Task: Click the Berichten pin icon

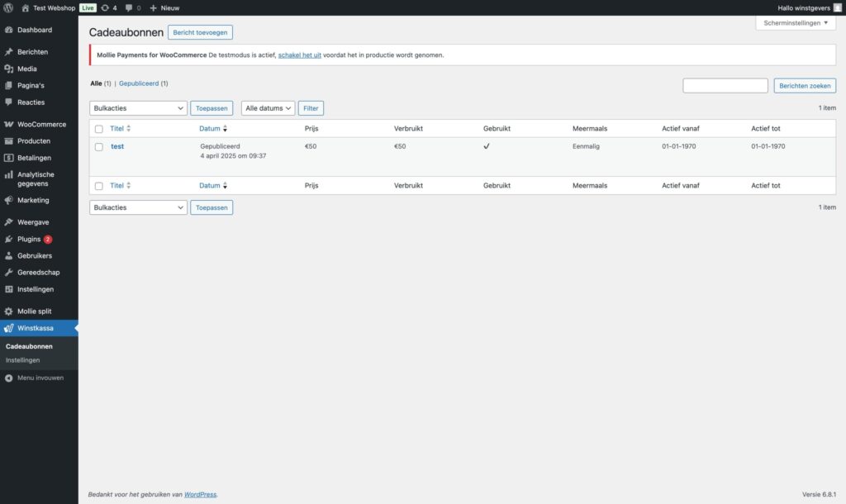Action: pyautogui.click(x=8, y=52)
